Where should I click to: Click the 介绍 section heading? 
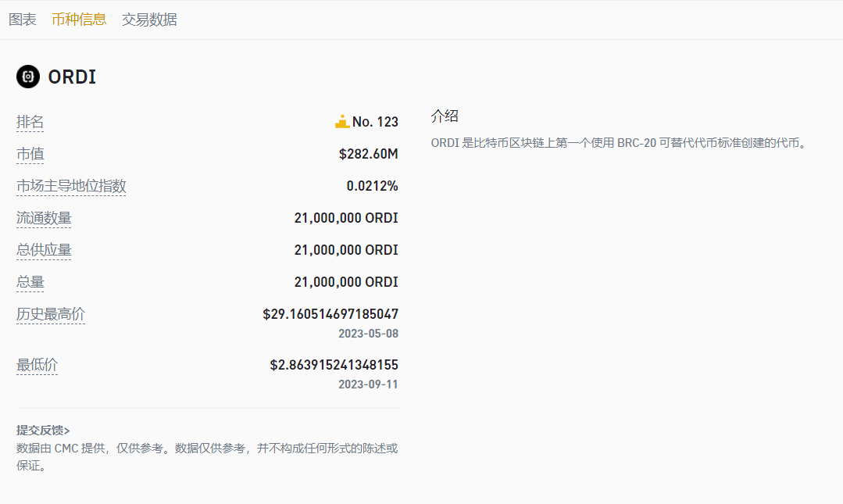(x=445, y=116)
